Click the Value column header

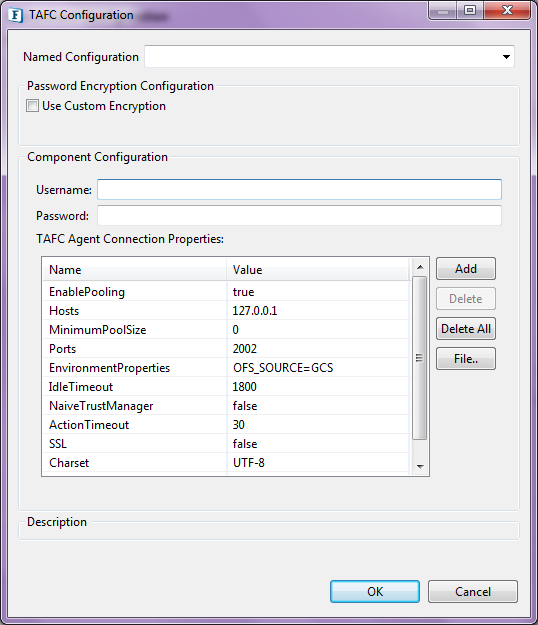318,269
